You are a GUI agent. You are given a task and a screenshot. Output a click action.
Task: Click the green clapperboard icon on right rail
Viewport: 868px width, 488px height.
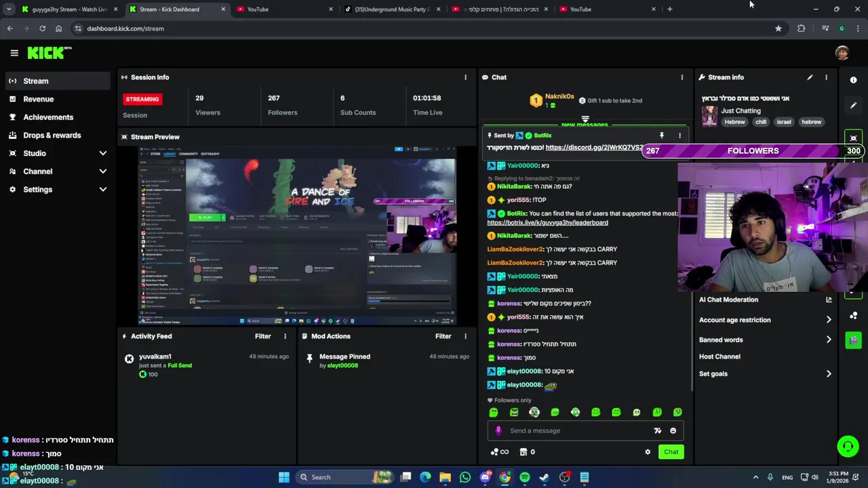853,340
